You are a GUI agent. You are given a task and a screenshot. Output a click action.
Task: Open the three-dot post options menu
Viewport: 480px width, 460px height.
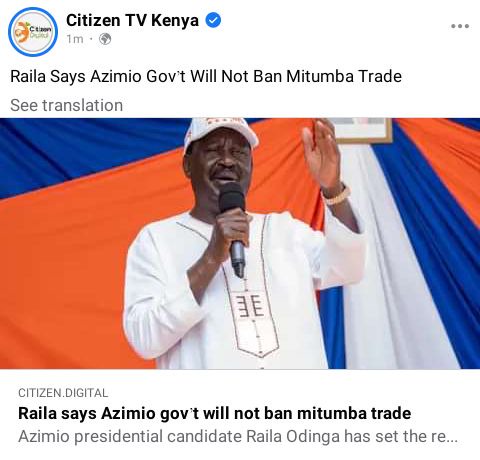pyautogui.click(x=460, y=26)
